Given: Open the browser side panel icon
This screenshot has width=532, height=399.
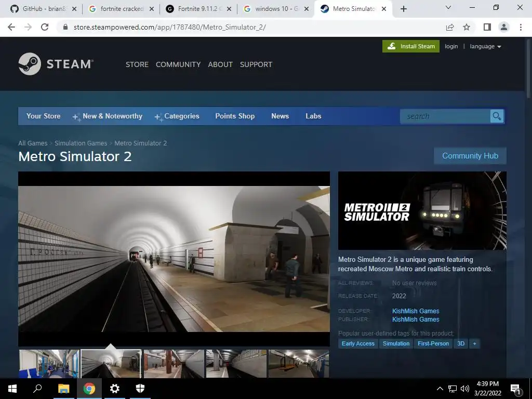Looking at the screenshot, I should tap(487, 27).
